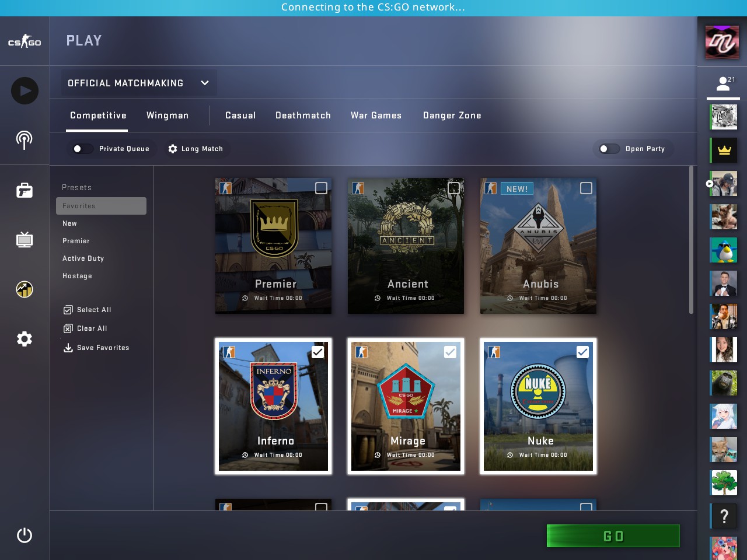Click the map list scrollbar
Screen dimensions: 747x560
pos(691,240)
